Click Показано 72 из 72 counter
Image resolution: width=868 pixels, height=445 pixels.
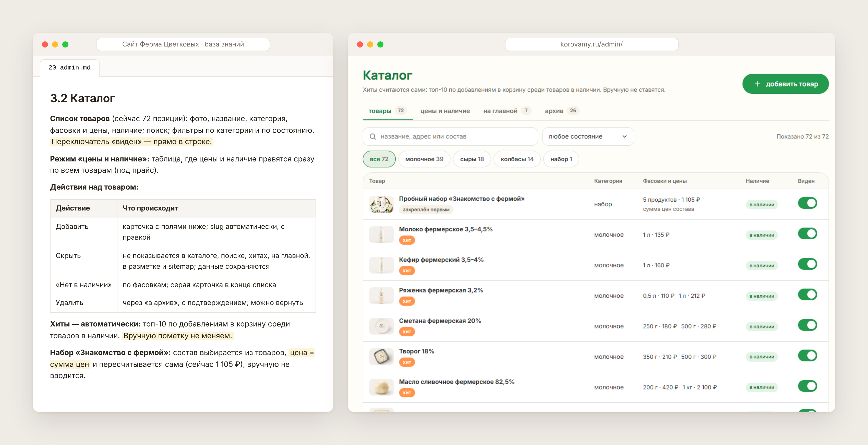pos(802,136)
